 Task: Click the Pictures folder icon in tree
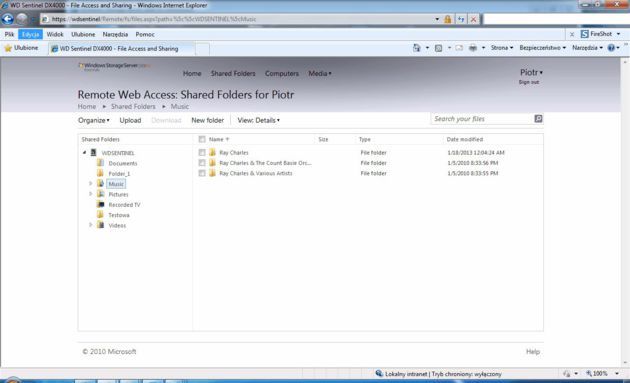(101, 194)
